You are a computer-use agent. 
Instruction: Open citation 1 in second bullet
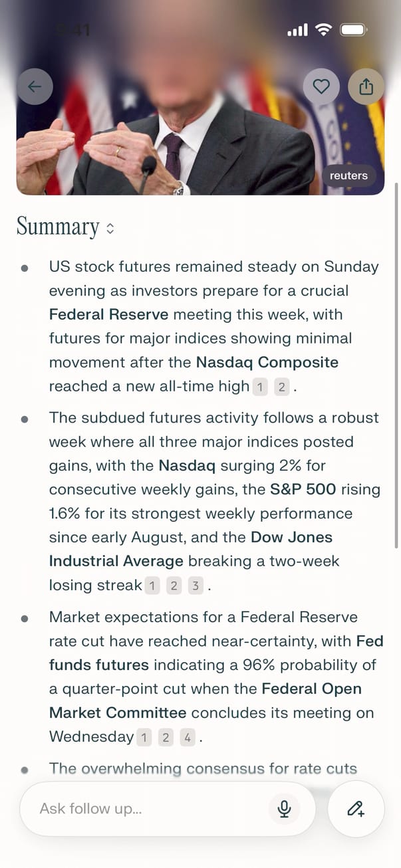pos(152,586)
